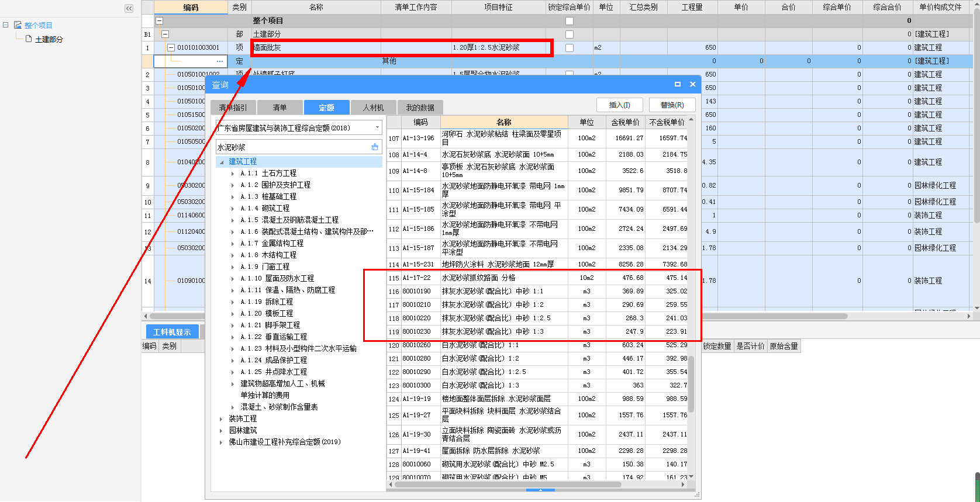Collapse item 010101003001 row
This screenshot has width=980, height=502.
(171, 47)
